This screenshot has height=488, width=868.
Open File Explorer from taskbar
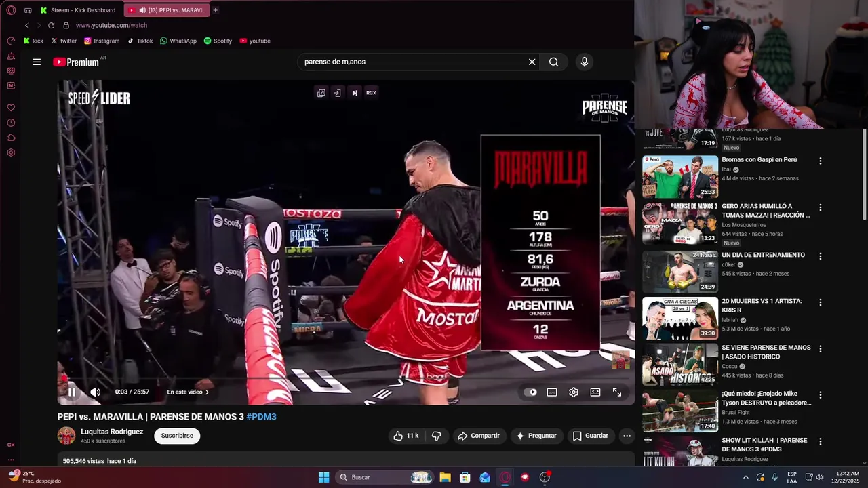[445, 477]
